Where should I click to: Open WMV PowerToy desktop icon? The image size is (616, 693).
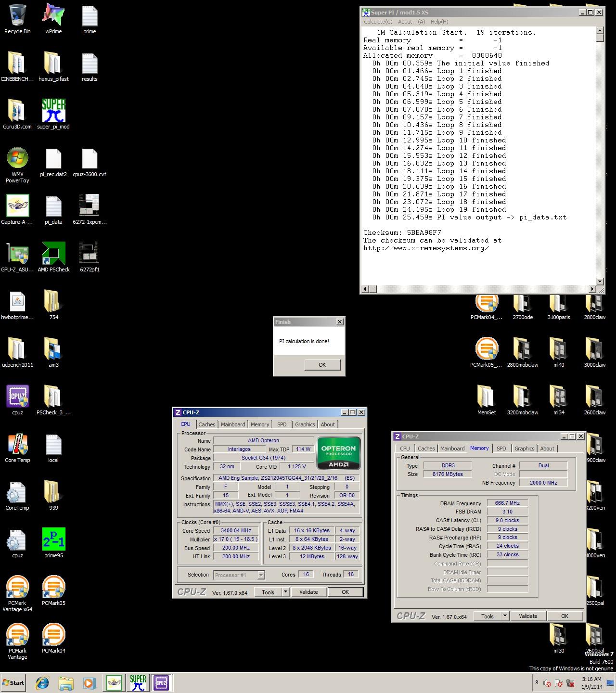pyautogui.click(x=17, y=165)
